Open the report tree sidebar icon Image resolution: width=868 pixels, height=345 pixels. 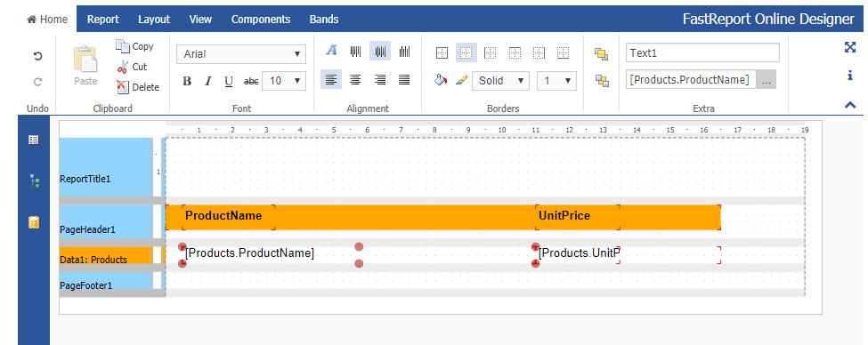34,181
